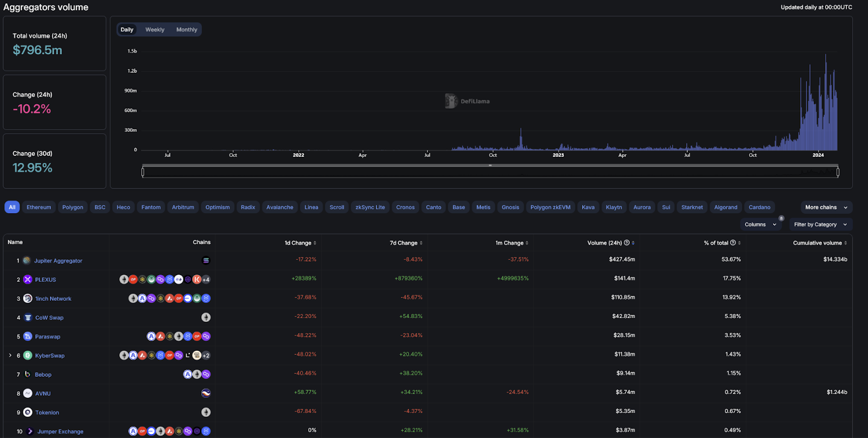Switch chart to Weekly view

[155, 30]
